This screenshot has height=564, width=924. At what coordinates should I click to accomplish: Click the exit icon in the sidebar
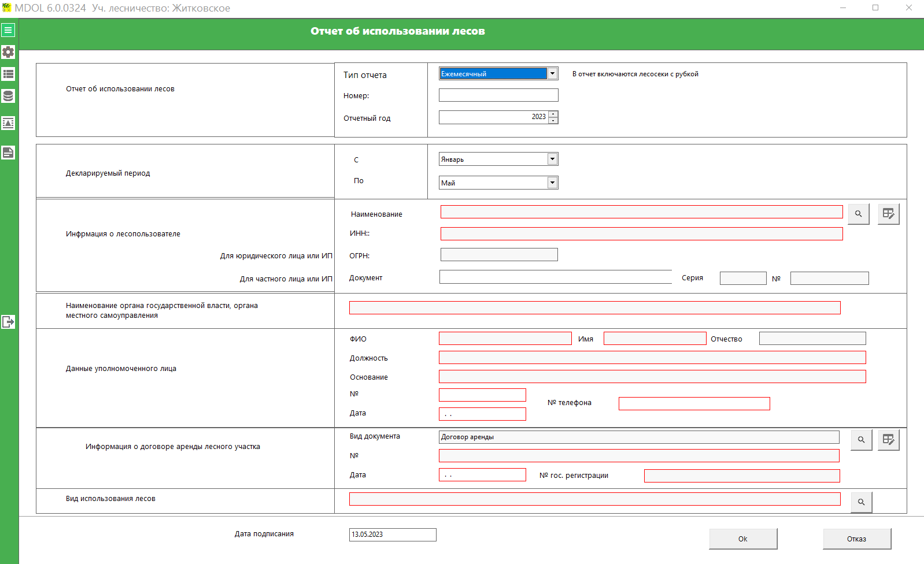click(x=8, y=322)
